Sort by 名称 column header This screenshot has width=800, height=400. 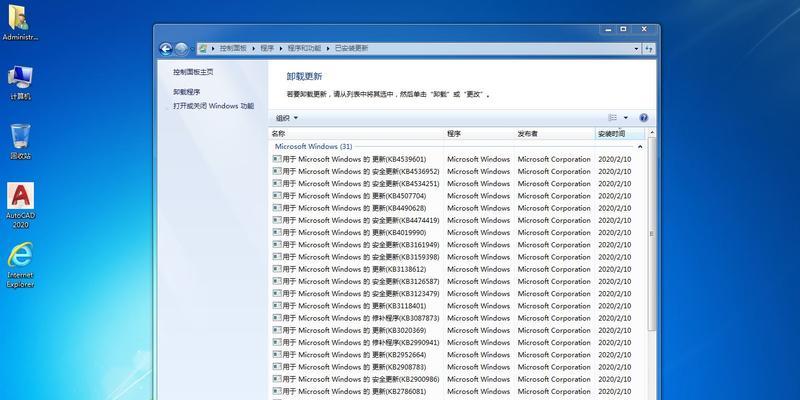[x=356, y=134]
